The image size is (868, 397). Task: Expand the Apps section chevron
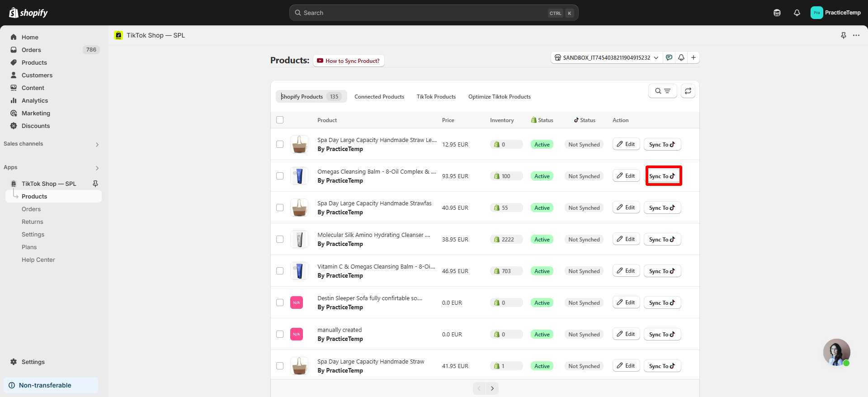(x=97, y=168)
